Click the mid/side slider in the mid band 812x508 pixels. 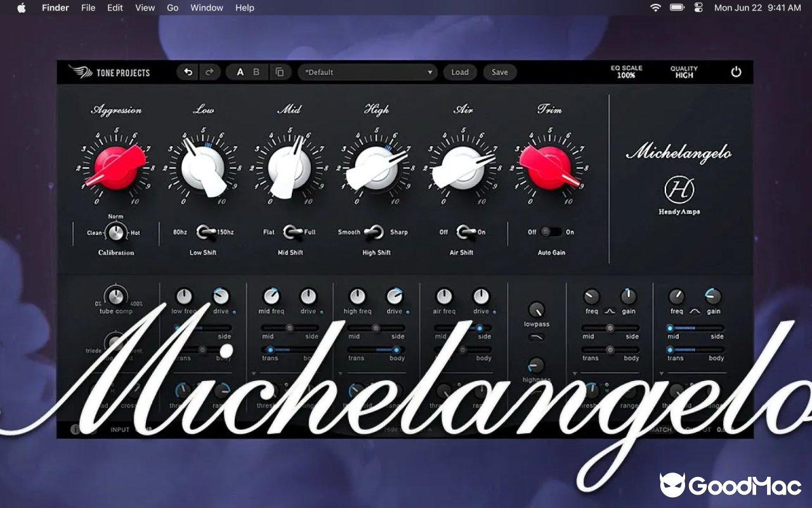point(289,328)
